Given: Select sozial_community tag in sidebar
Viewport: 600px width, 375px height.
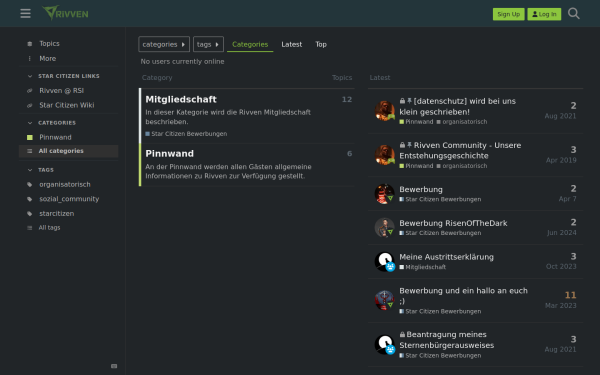Looking at the screenshot, I should coord(68,199).
